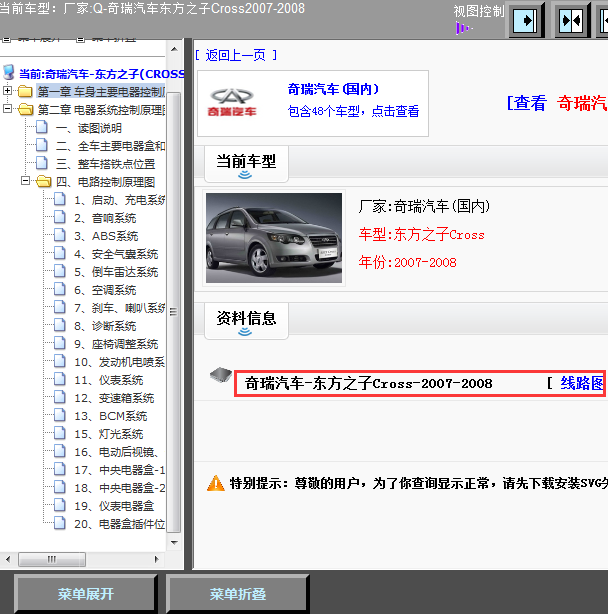Select the 第一章 车身主要电器控制 folder icon

[25, 91]
